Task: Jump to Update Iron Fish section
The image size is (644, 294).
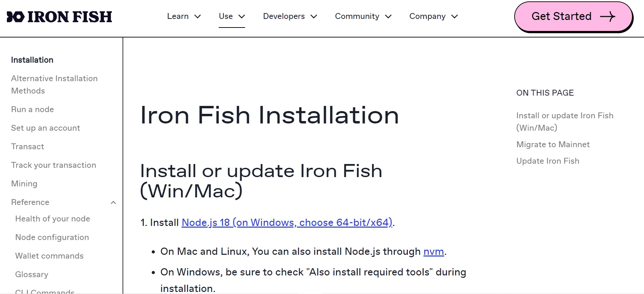Action: click(548, 161)
